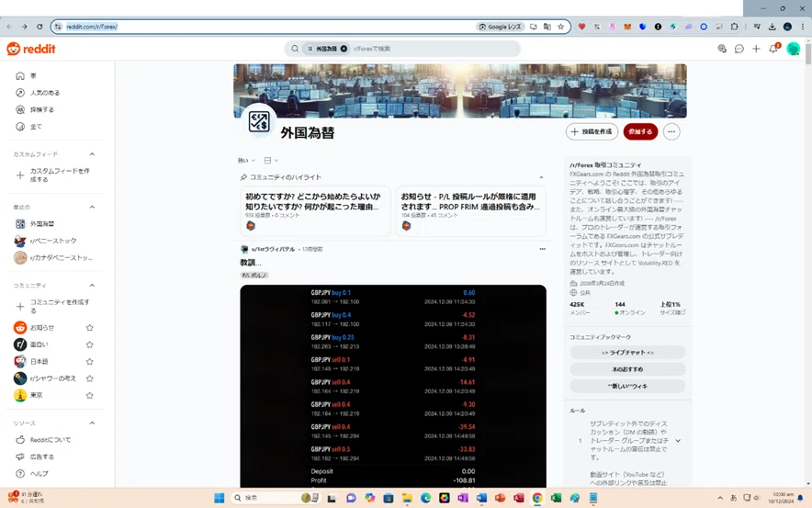The image size is (812, 508).
Task: Open r/ペニーストック from recent list
Action: (53, 241)
